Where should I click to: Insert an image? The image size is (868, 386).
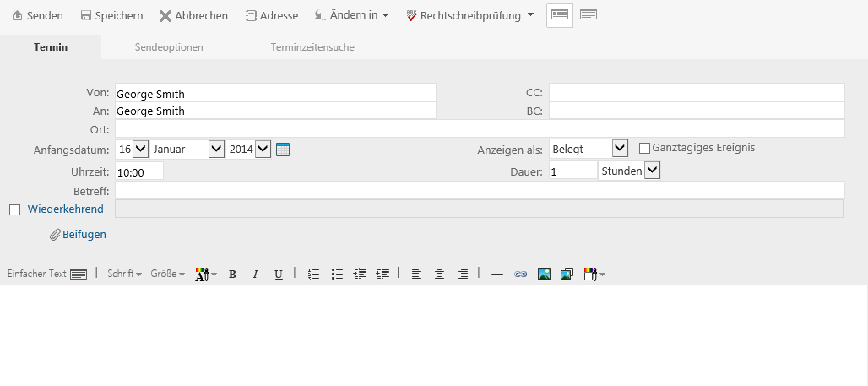pyautogui.click(x=544, y=274)
